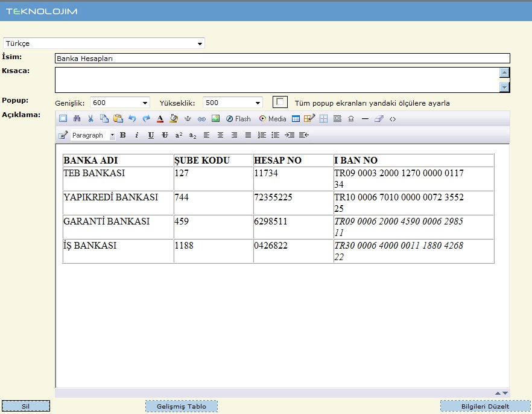Click the eraser to remove formatting
532x414 pixels.
(379, 119)
